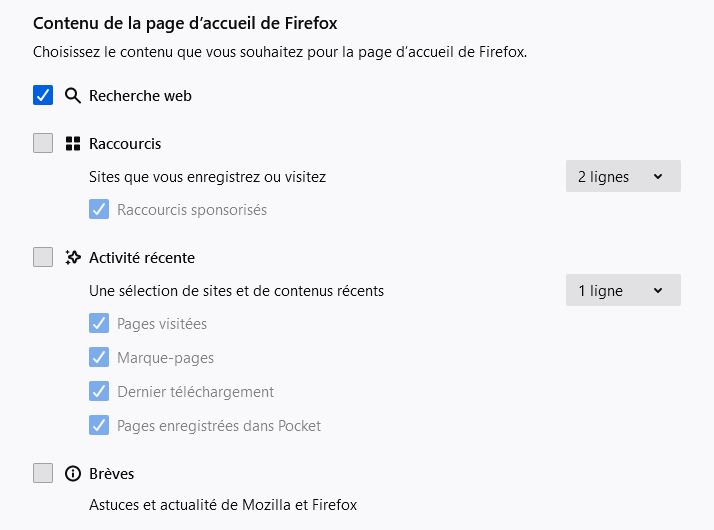The width and height of the screenshot is (714, 530).
Task: Toggle the Pages visitées checkbox
Action: click(99, 324)
